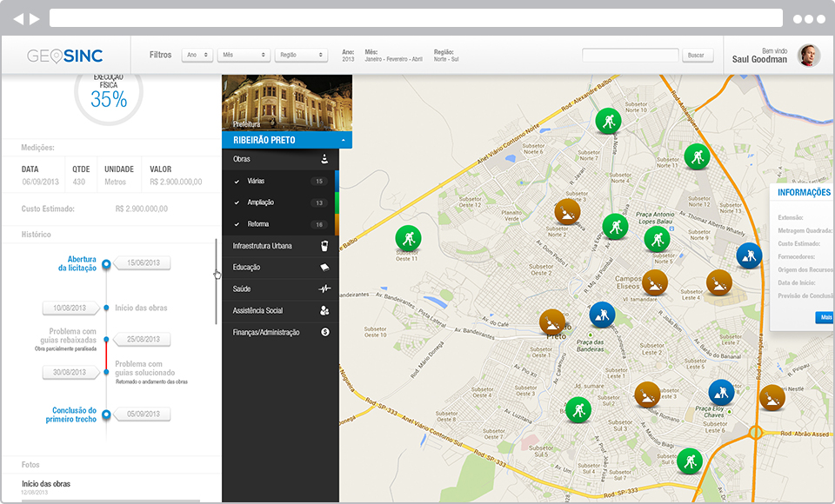Click the 15/06/2013 date tag
Image resolution: width=835 pixels, height=504 pixels.
click(144, 262)
